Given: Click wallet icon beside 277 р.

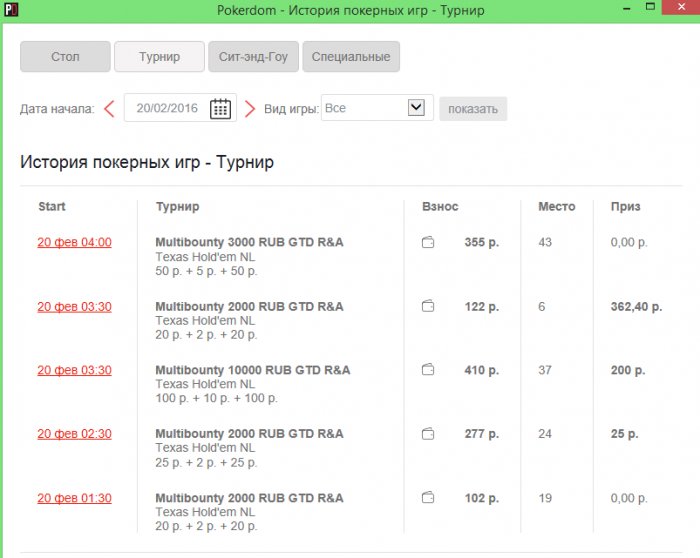Looking at the screenshot, I should point(428,433).
